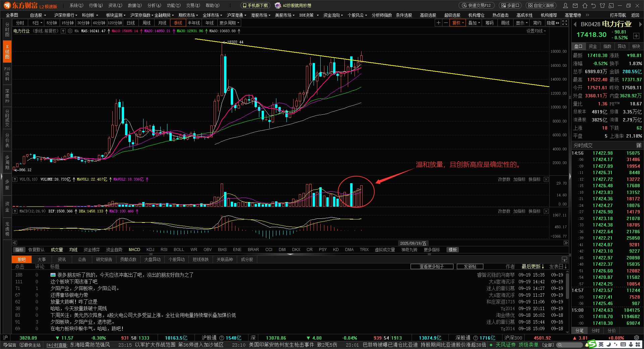Click the help question mark beside 电力行业
This screenshot has height=349, width=644.
[63, 31]
